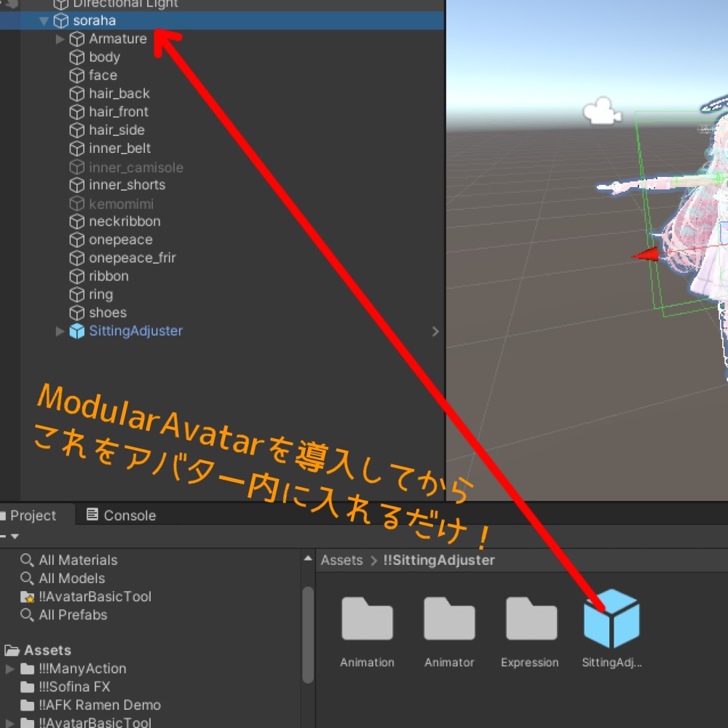Click the inner_shorts cube icon
The image size is (728, 728).
click(x=76, y=185)
